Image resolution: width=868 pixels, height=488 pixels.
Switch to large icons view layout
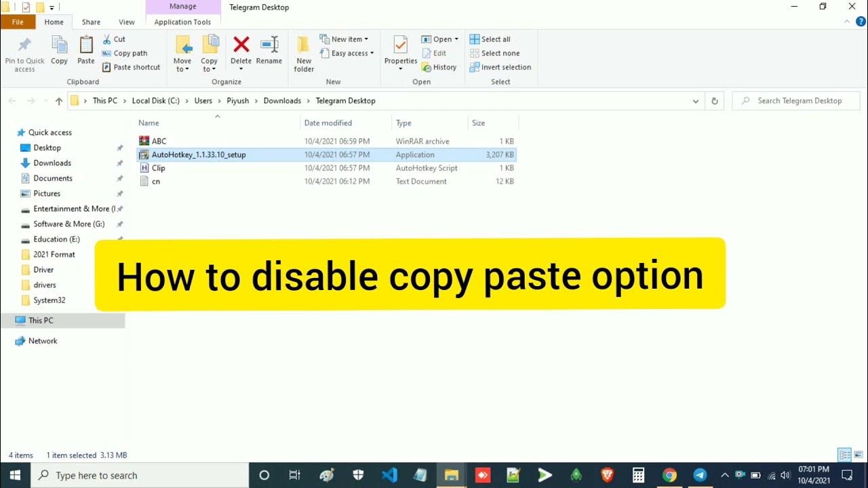click(858, 455)
